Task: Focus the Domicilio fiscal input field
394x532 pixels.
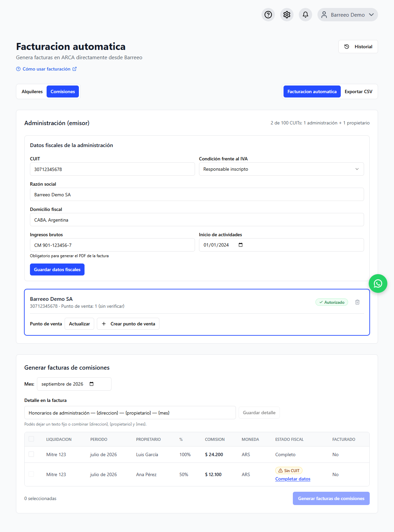Action: (197, 220)
